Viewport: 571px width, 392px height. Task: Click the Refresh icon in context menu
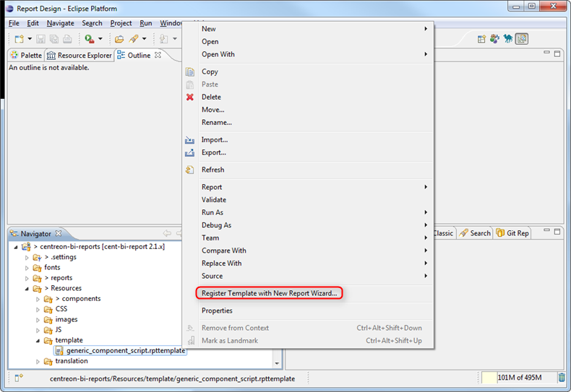click(190, 170)
